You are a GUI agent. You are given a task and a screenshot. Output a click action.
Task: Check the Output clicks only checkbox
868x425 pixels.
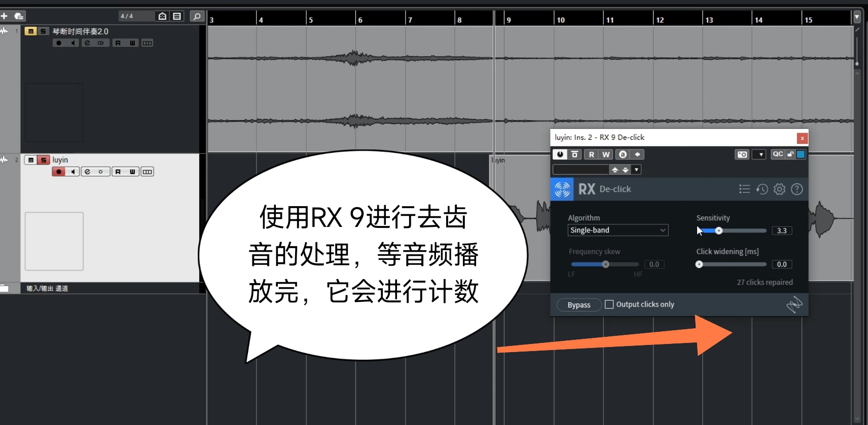click(x=609, y=304)
